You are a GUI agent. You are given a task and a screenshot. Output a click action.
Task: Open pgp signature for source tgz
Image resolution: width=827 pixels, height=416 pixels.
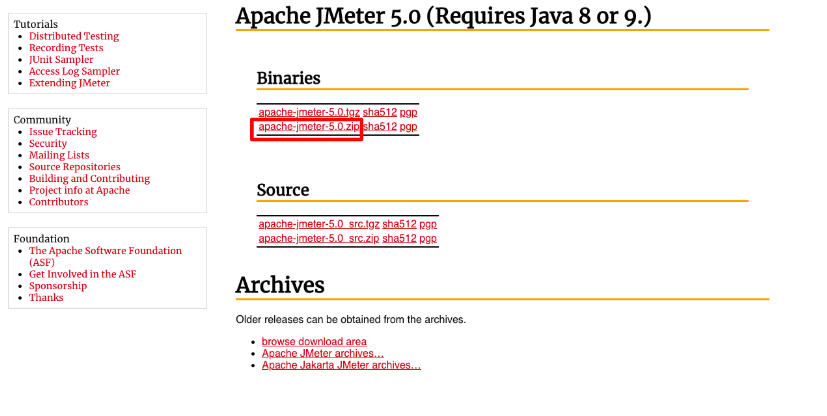tap(428, 224)
